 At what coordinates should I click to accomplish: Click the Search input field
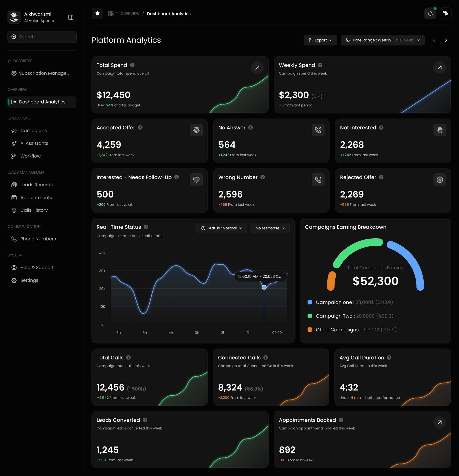(42, 37)
